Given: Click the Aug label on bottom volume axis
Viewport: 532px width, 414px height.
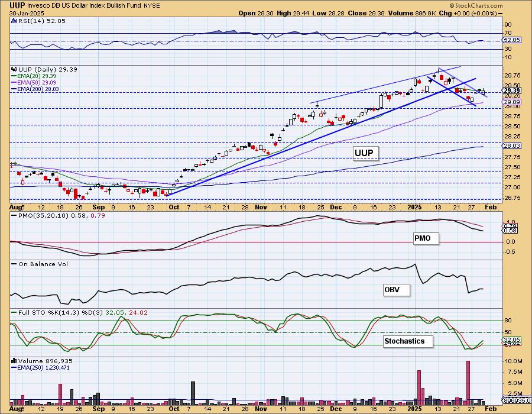Looking at the screenshot, I should tap(16, 409).
